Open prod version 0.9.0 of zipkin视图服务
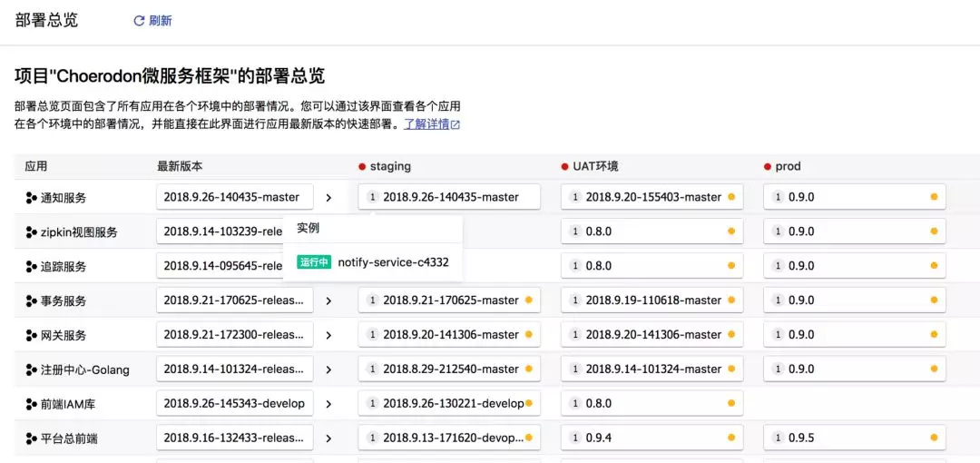 [855, 231]
